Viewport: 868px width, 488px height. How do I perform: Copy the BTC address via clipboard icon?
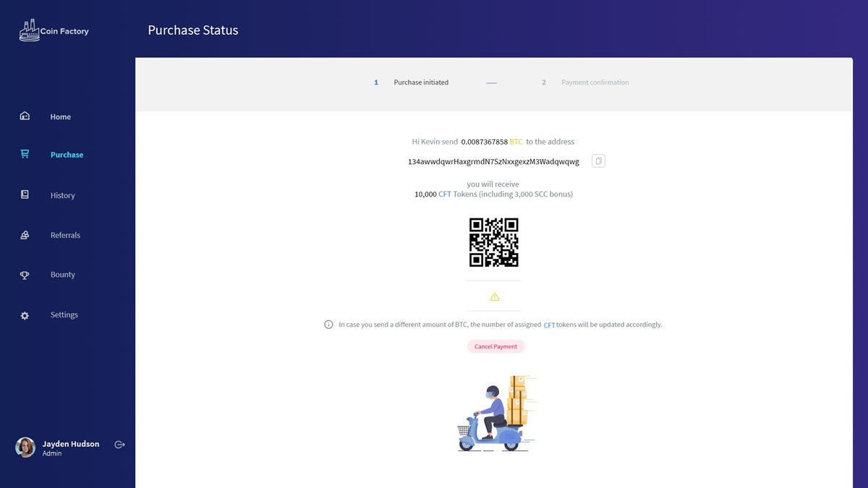coord(598,160)
